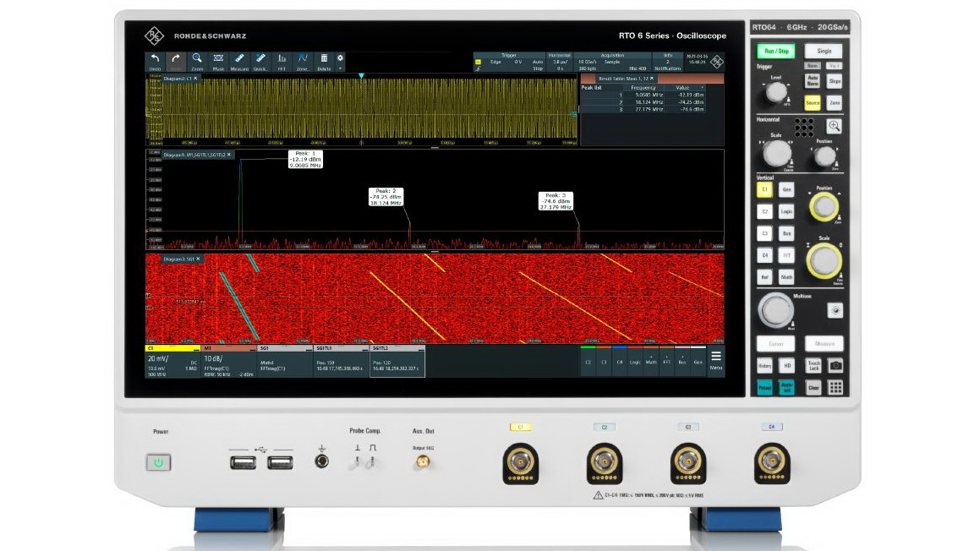Click the cyan trigger position marker

(361, 75)
